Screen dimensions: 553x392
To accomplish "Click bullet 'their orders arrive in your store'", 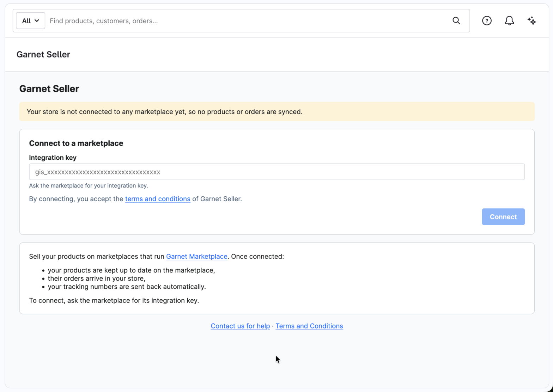I will click(97, 278).
